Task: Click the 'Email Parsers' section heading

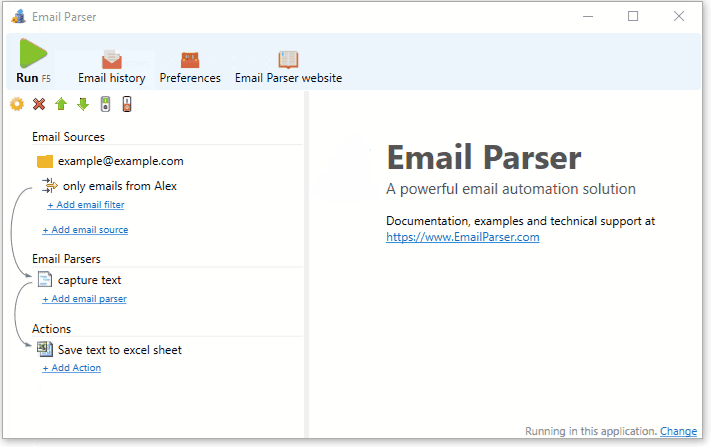Action: click(x=66, y=259)
